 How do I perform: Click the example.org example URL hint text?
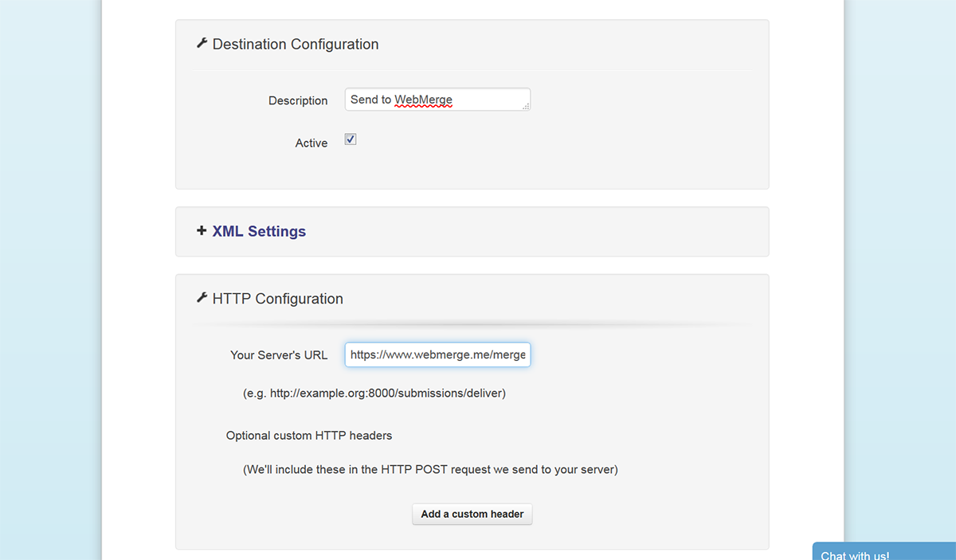pyautogui.click(x=374, y=394)
